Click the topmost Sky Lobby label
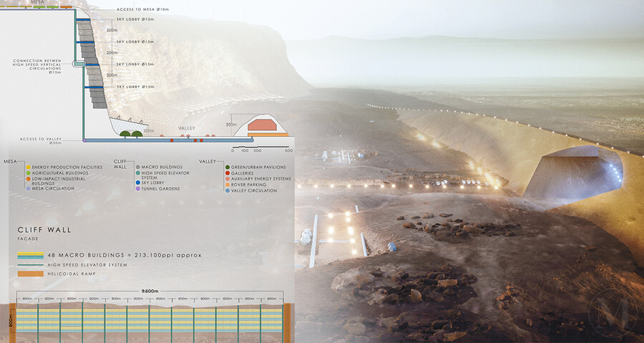 click(135, 19)
